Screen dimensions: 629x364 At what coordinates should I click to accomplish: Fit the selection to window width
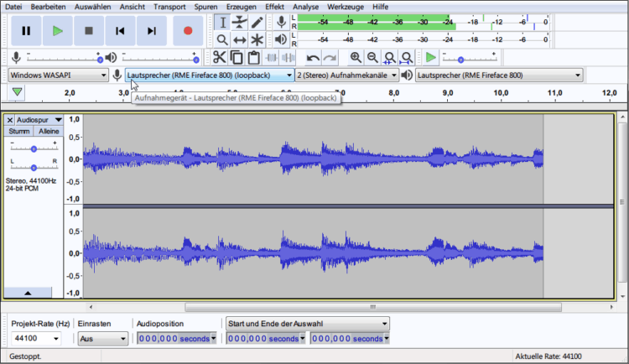[x=389, y=58]
